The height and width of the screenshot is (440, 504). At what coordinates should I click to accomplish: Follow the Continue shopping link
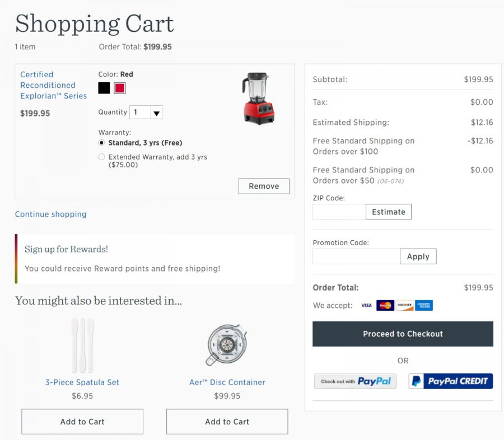51,214
